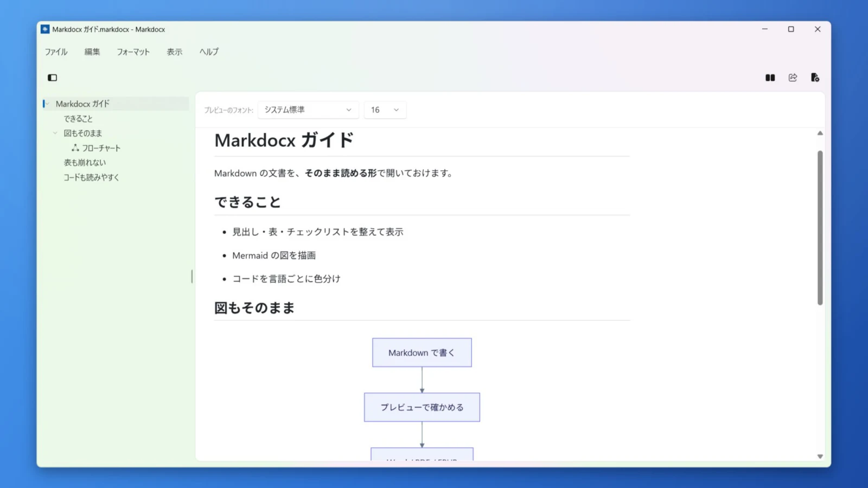Screen dimensions: 868x488
Task: Click the document settings icon
Action: [815, 78]
